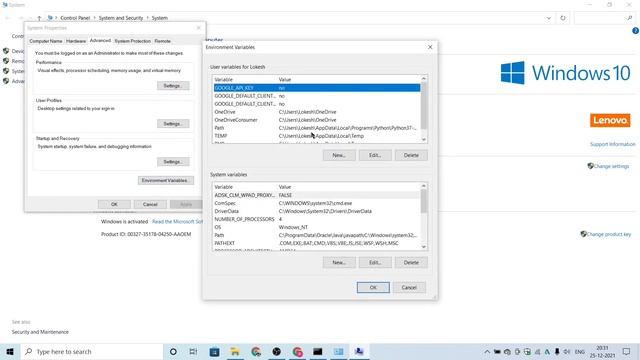Image resolution: width=640 pixels, height=360 pixels.
Task: Open the Support Information link
Action: click(613, 144)
